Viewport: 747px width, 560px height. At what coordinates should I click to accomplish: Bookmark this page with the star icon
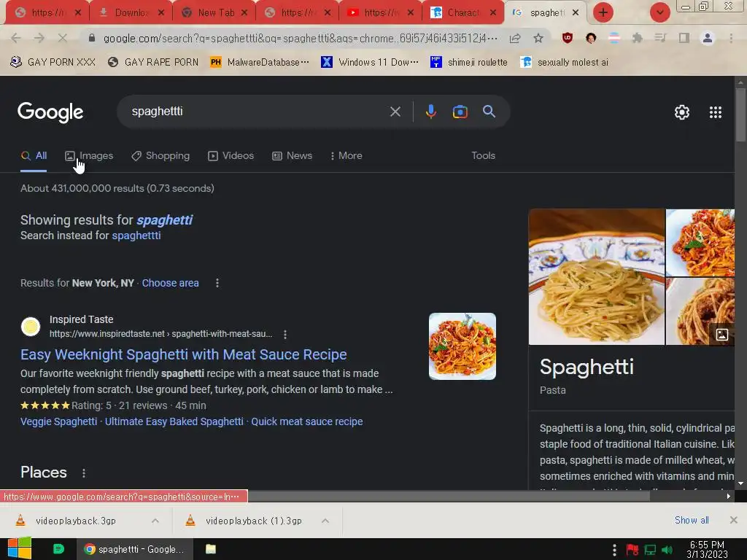(x=538, y=38)
